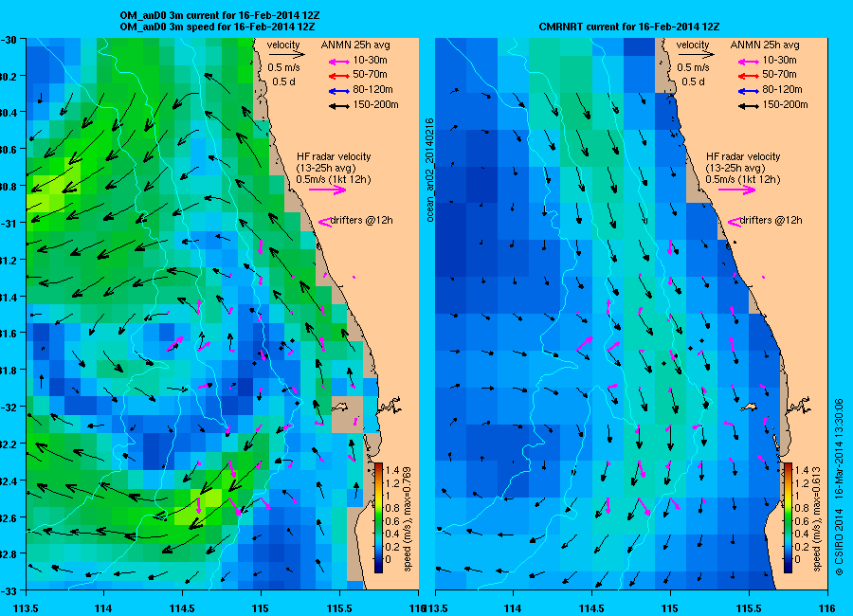This screenshot has height=616, width=853.
Task: Click 'speed (m/s), max=0.769' colorbar label
Action: [x=407, y=519]
